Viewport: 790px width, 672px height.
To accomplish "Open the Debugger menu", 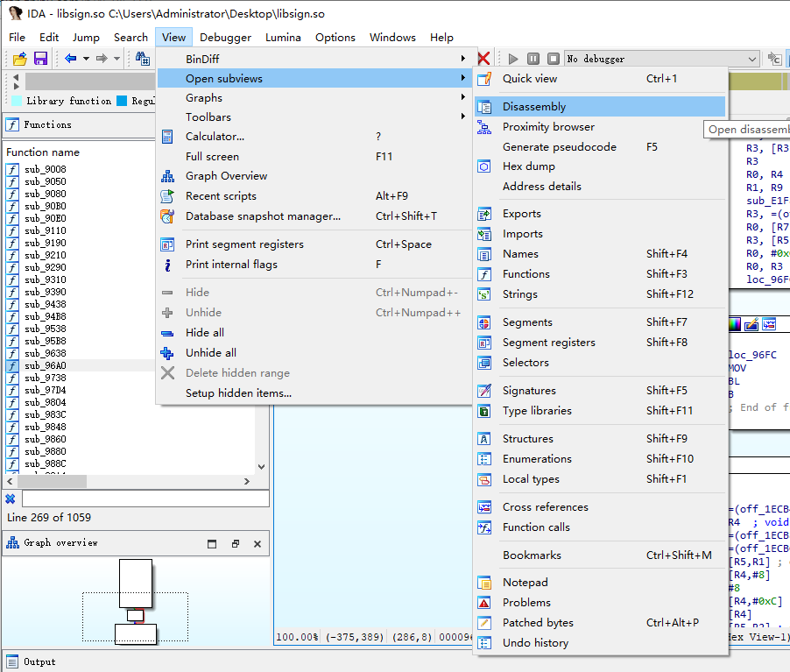I will [x=225, y=38].
